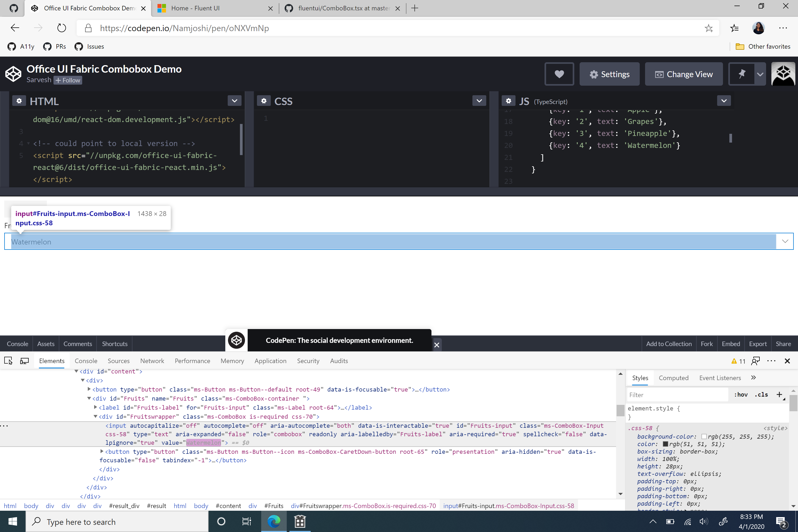Switch to the Network DevTools tab
798x532 pixels.
pos(152,361)
